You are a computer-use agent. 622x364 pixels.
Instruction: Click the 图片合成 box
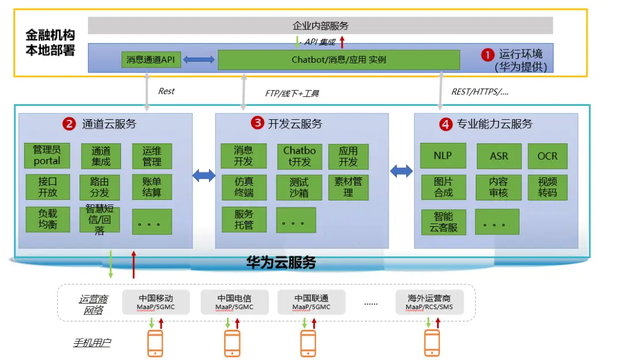click(443, 187)
